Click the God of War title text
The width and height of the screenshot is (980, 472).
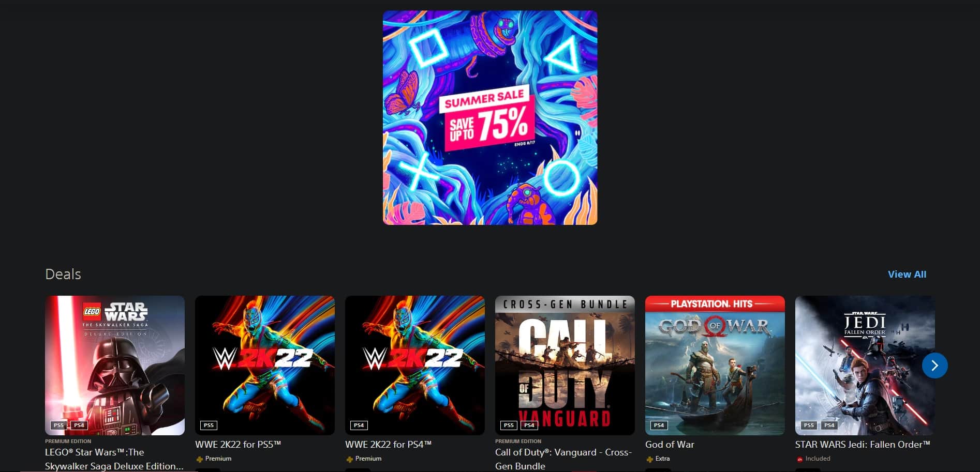pos(670,445)
